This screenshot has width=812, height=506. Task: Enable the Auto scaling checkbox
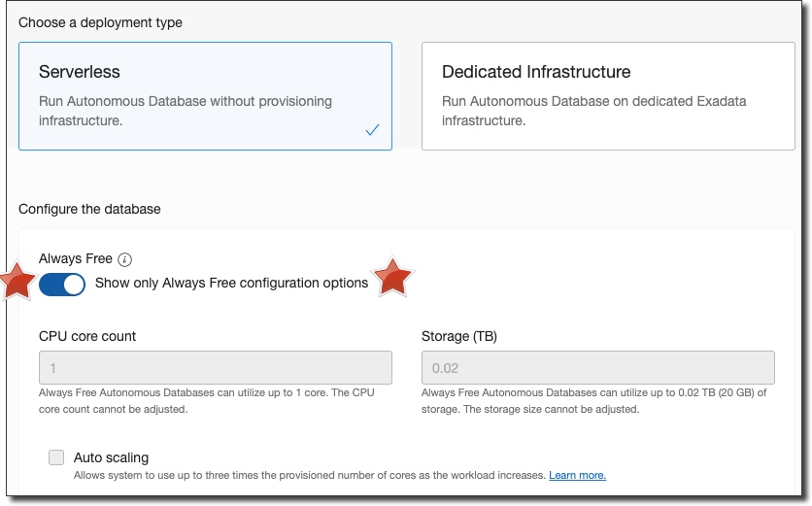pyautogui.click(x=56, y=457)
